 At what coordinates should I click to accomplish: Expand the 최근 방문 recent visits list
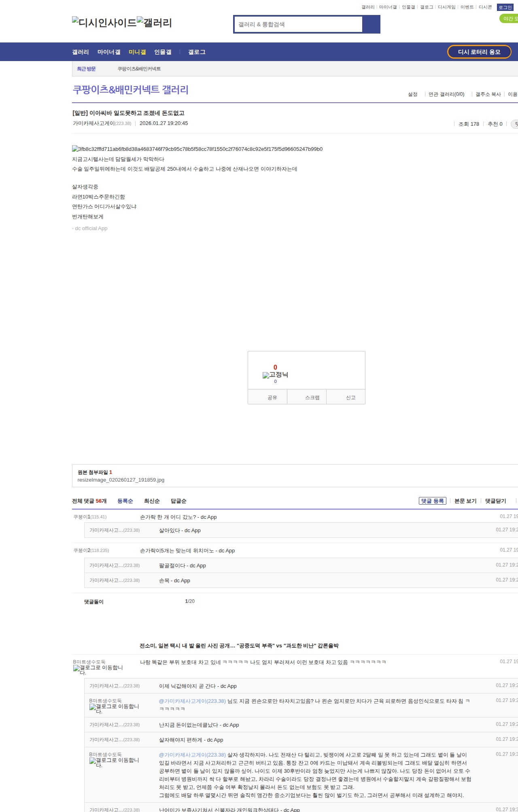86,69
